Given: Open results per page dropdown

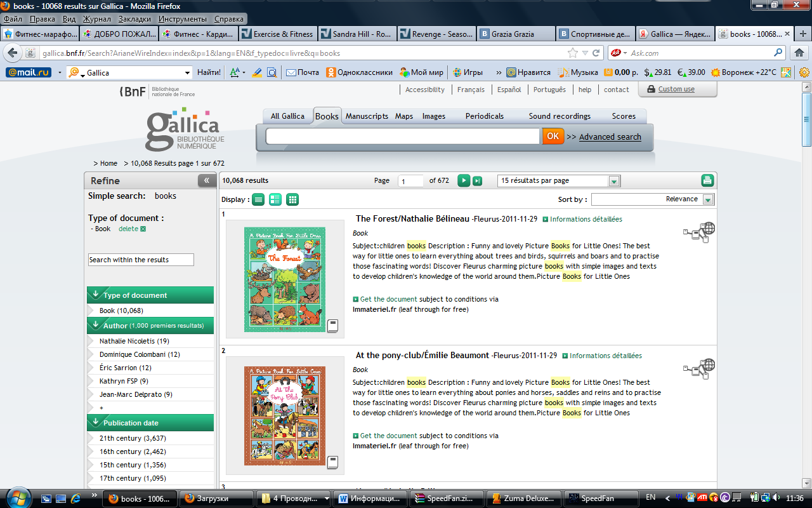Looking at the screenshot, I should (613, 181).
